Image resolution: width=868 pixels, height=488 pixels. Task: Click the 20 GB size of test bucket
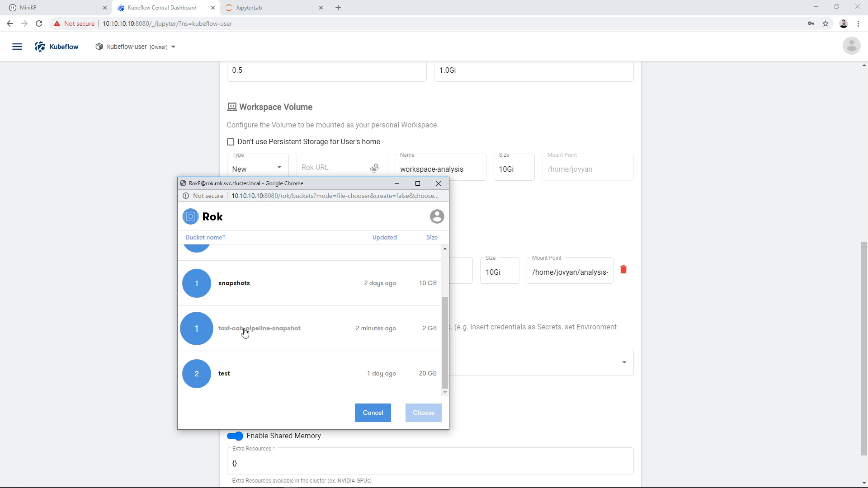428,373
